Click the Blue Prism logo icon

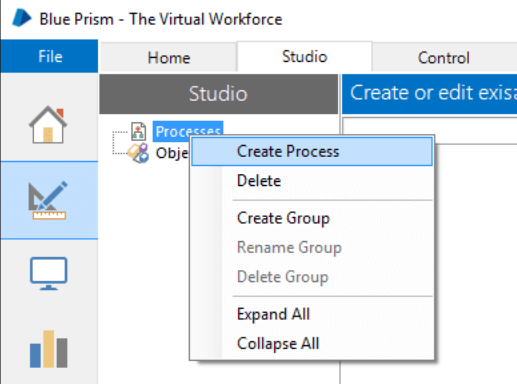coord(22,18)
